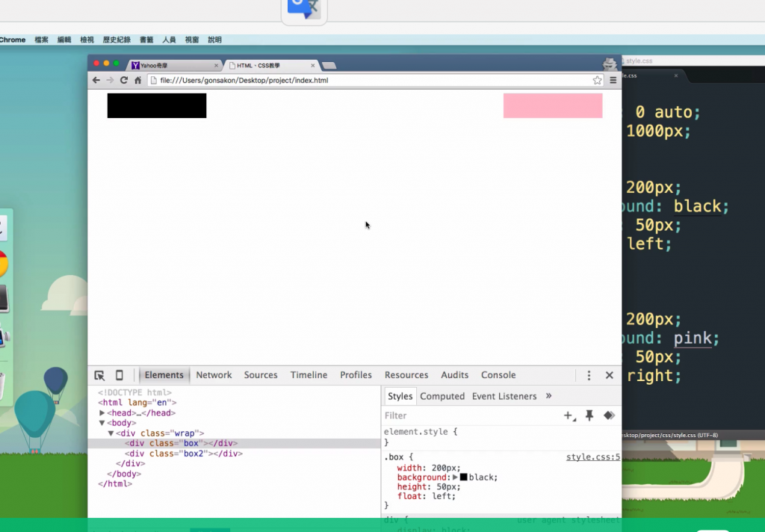This screenshot has width=765, height=532.
Task: Select the !DOCTYPE html node
Action: [x=134, y=392]
